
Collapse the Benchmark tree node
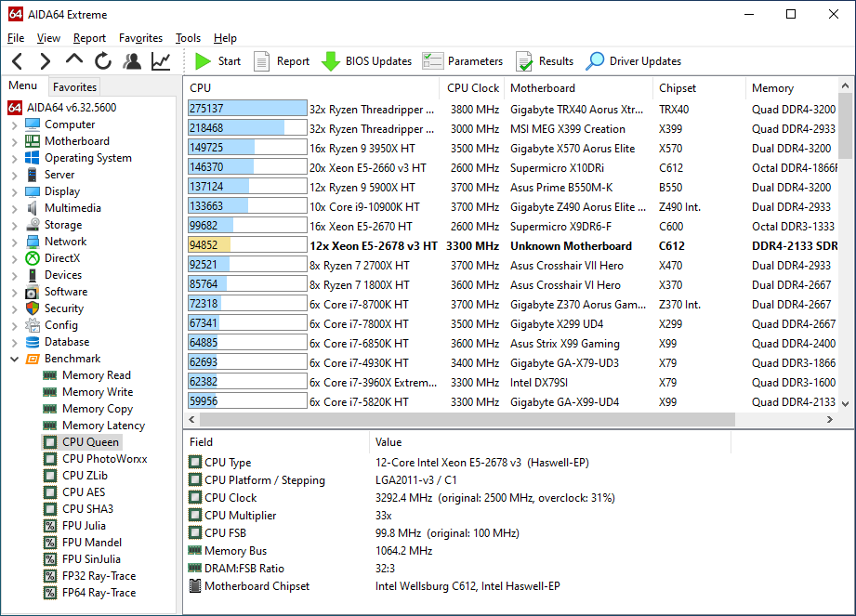tap(14, 359)
